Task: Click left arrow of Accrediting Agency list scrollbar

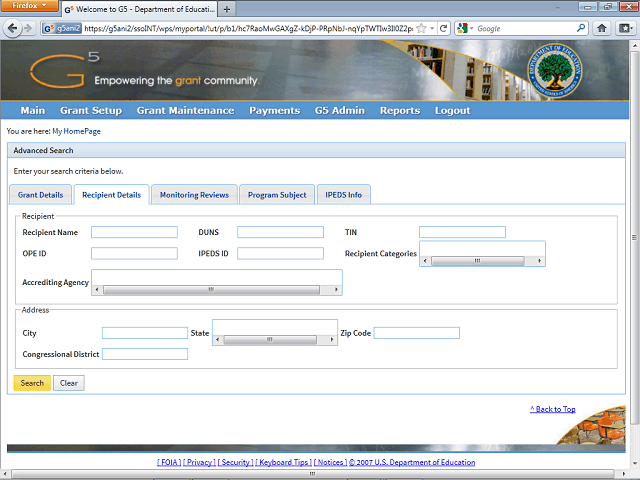Action: pos(97,289)
